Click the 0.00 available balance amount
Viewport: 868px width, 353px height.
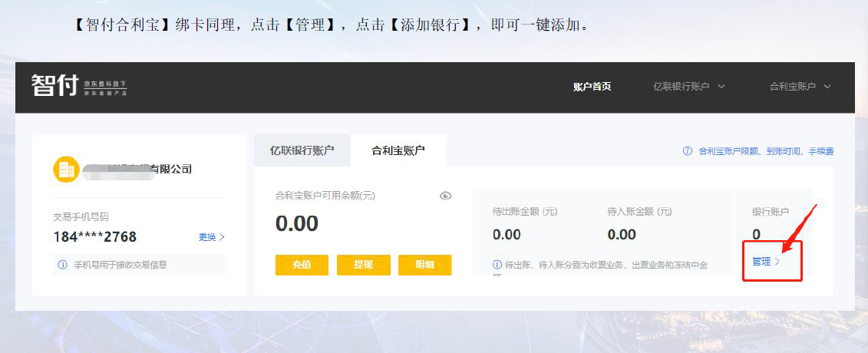click(x=296, y=224)
